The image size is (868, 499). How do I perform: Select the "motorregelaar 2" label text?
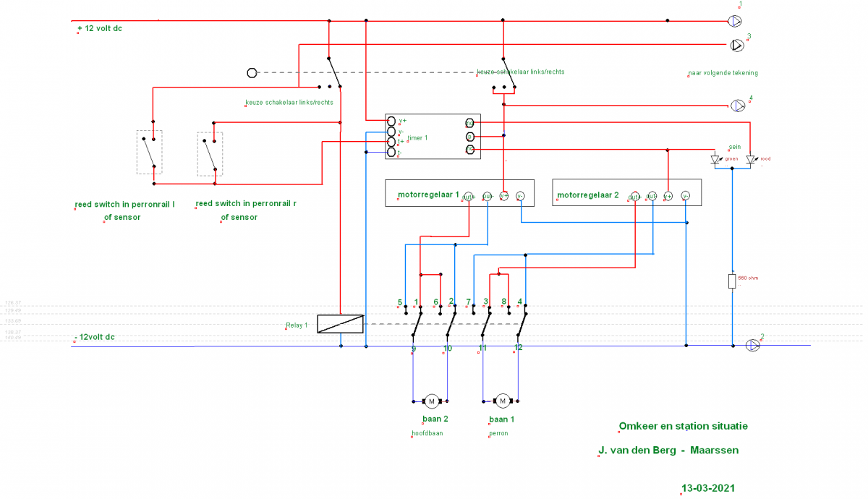pos(588,195)
